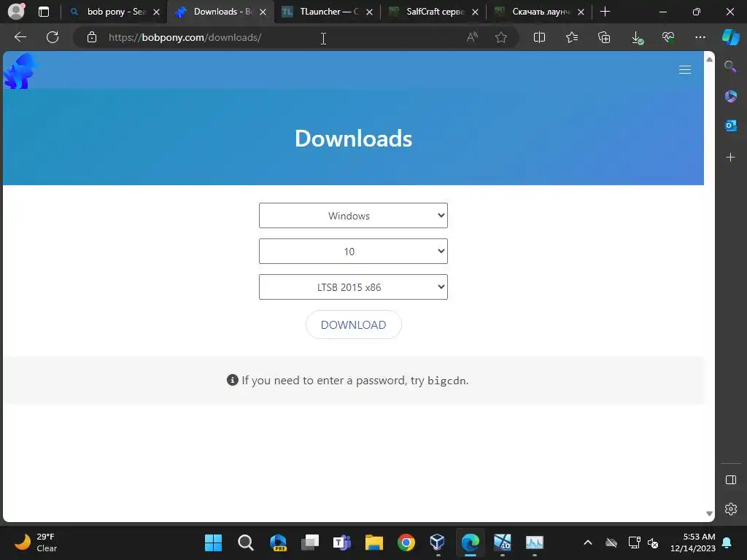This screenshot has height=560, width=747.
Task: Open Copilot sidebar
Action: [730, 37]
